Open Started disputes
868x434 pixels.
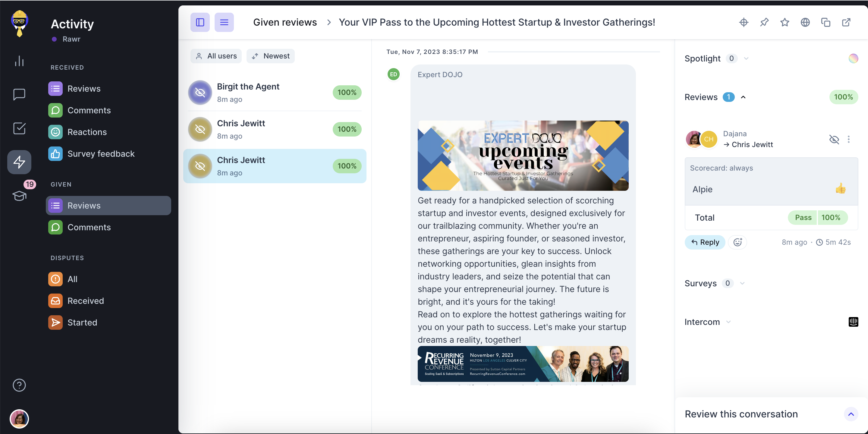click(x=108, y=322)
